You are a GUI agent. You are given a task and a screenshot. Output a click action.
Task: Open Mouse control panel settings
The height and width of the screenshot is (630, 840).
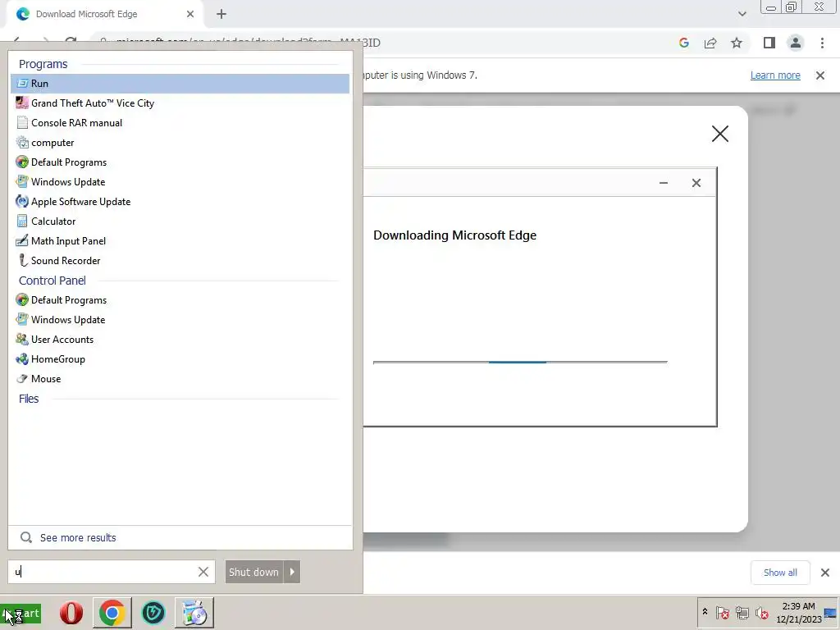click(180, 379)
